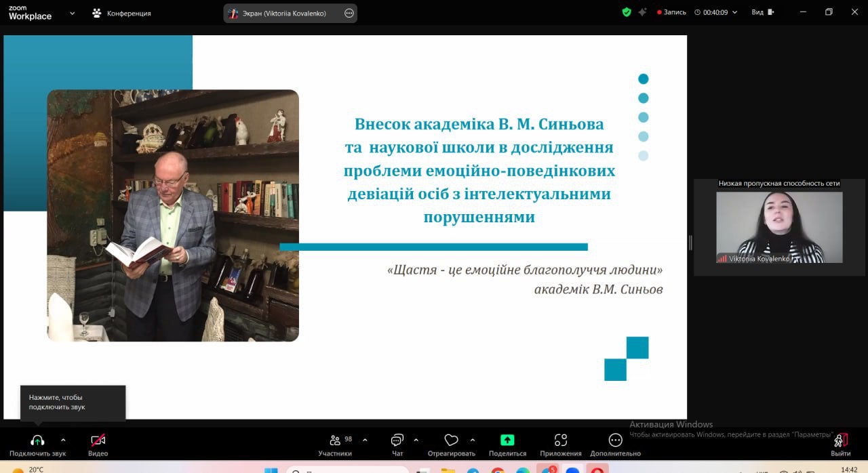Expand the arrow next to Чат
This screenshot has width=868, height=473.
click(x=416, y=439)
